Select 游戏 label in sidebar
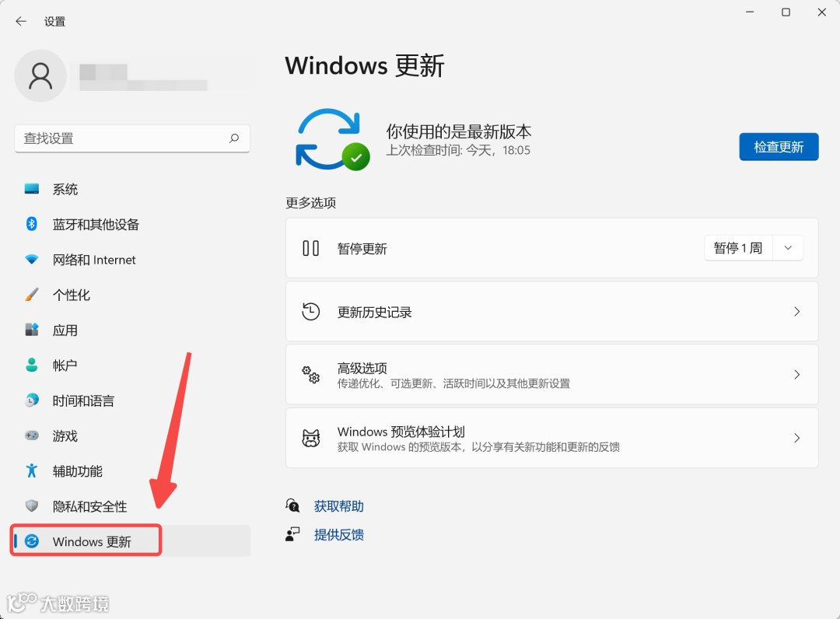 pyautogui.click(x=65, y=436)
